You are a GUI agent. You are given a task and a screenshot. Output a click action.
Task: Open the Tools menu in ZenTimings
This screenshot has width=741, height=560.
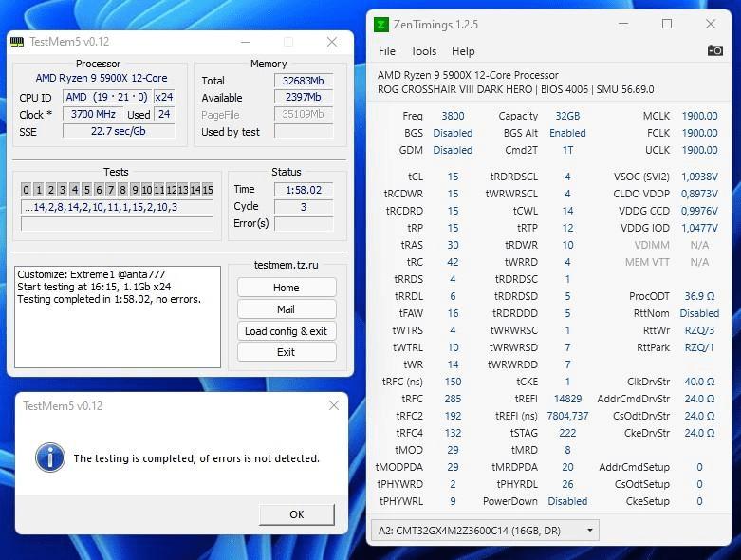coord(423,51)
